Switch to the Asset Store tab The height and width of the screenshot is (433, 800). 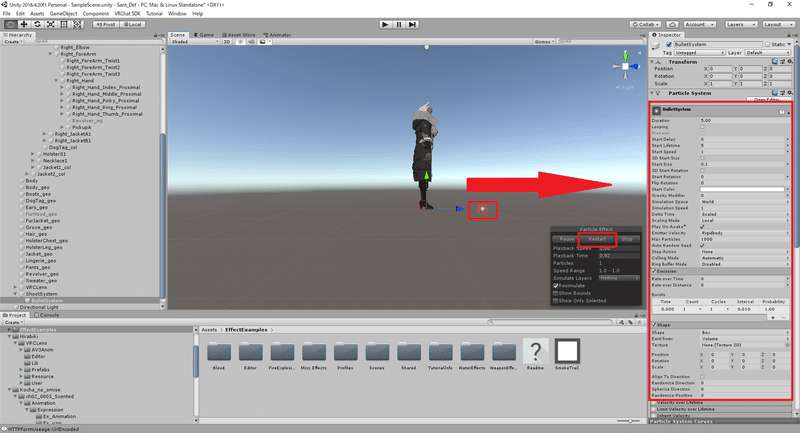pyautogui.click(x=238, y=35)
